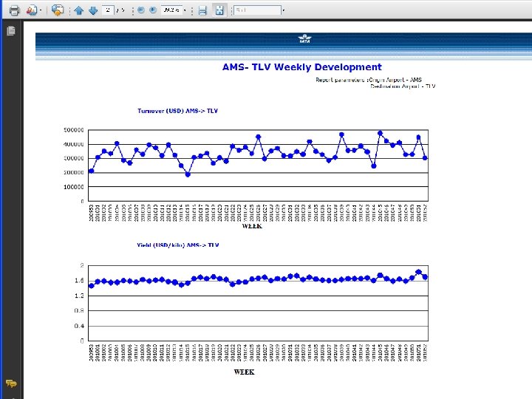Click the Turnover (USD) AMS-> TLV chart title

click(177, 111)
